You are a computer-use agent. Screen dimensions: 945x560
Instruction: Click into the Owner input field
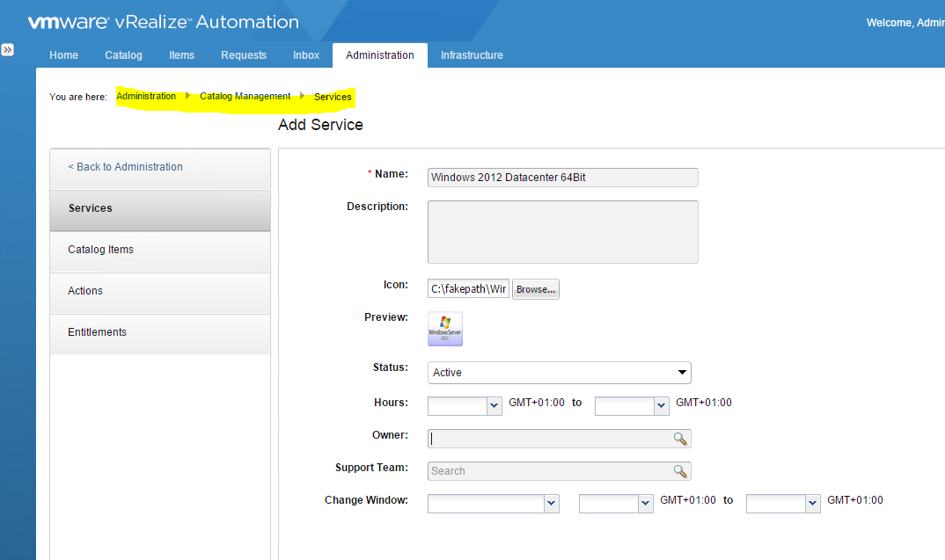pyautogui.click(x=560, y=439)
